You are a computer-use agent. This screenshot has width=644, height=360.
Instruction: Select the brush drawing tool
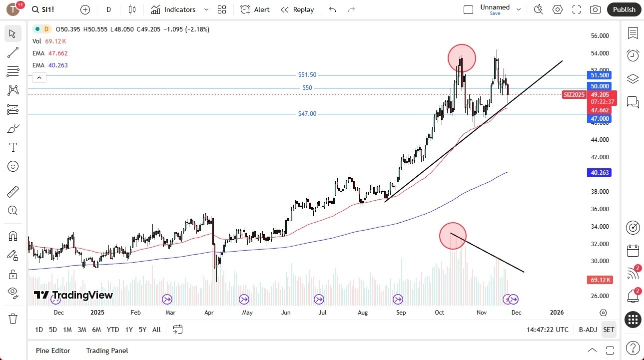(12, 128)
